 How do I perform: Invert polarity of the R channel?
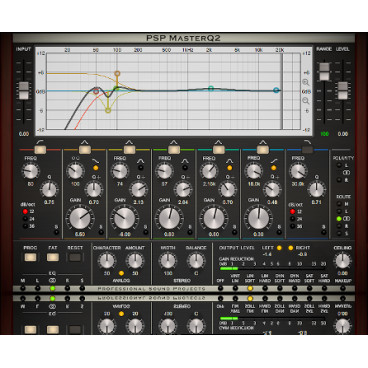coord(339,180)
